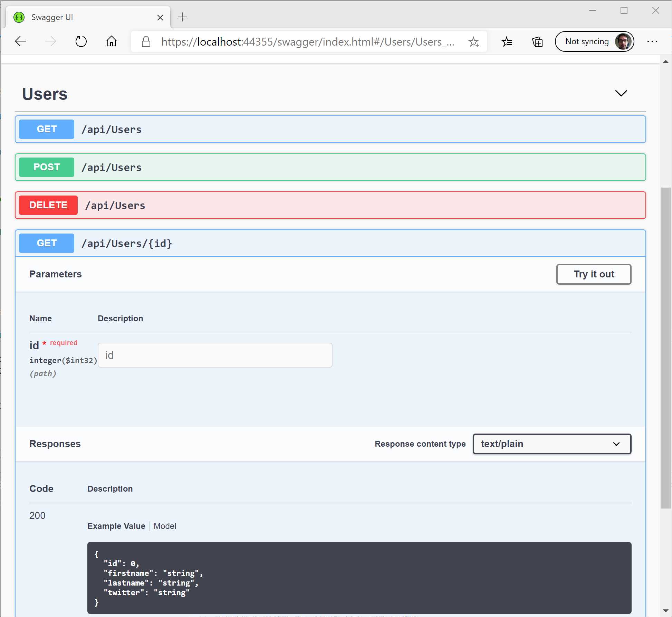Open the browser home page

[111, 41]
